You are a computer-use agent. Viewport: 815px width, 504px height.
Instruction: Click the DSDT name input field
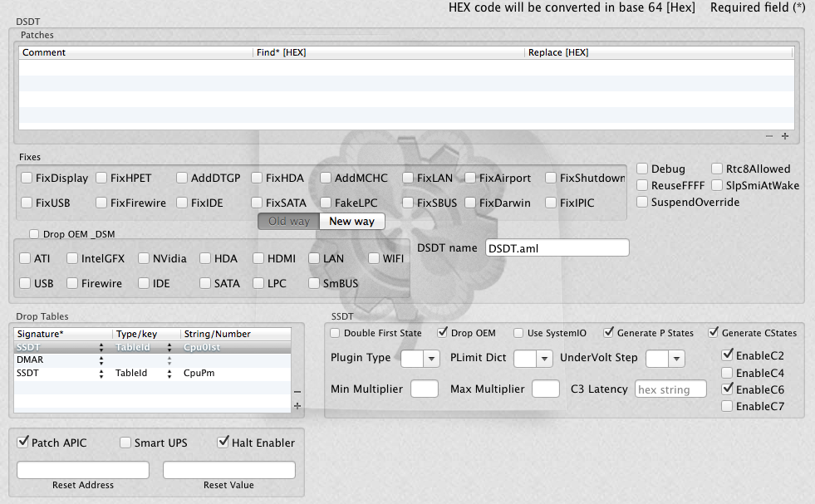pyautogui.click(x=557, y=247)
